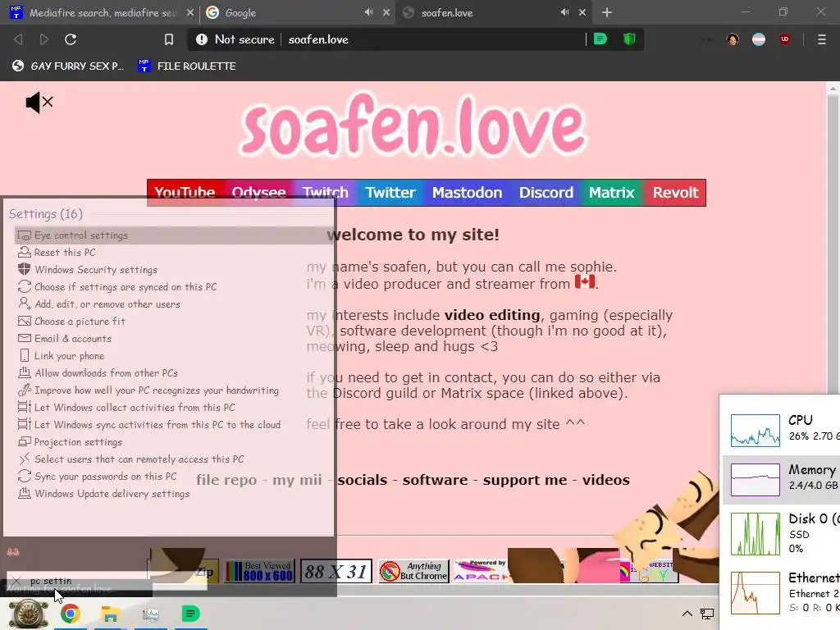Click the Anything But Chrome badge
The width and height of the screenshot is (840, 630).
413,571
